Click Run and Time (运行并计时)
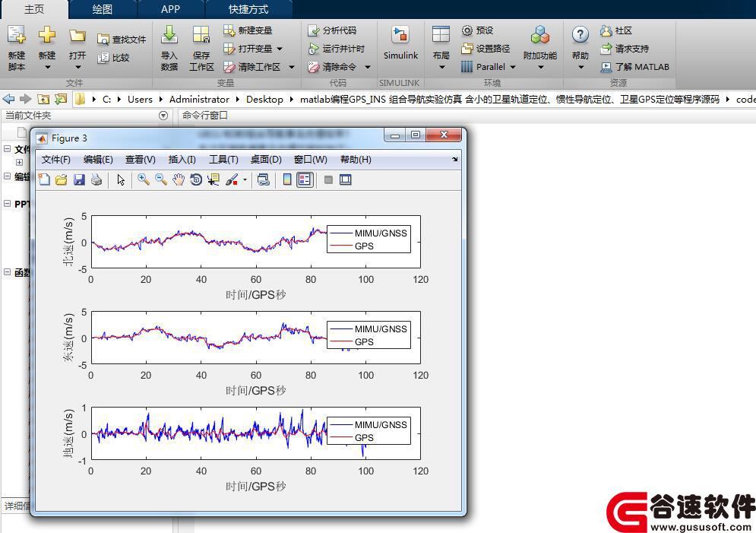Viewport: 756px width, 533px height. tap(336, 49)
